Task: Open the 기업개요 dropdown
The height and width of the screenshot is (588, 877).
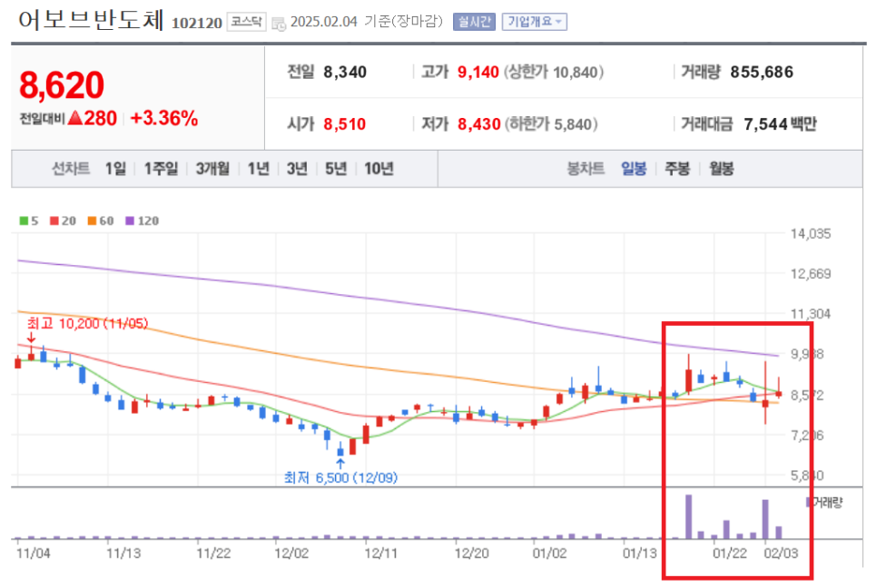Action: (x=534, y=22)
